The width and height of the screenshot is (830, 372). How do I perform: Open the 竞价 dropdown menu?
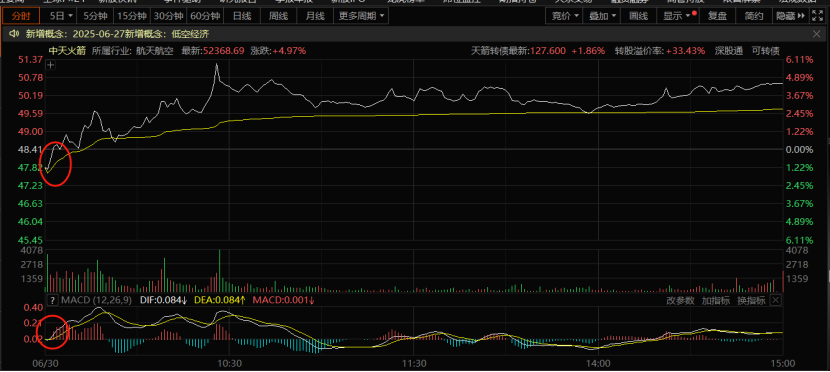coord(564,16)
